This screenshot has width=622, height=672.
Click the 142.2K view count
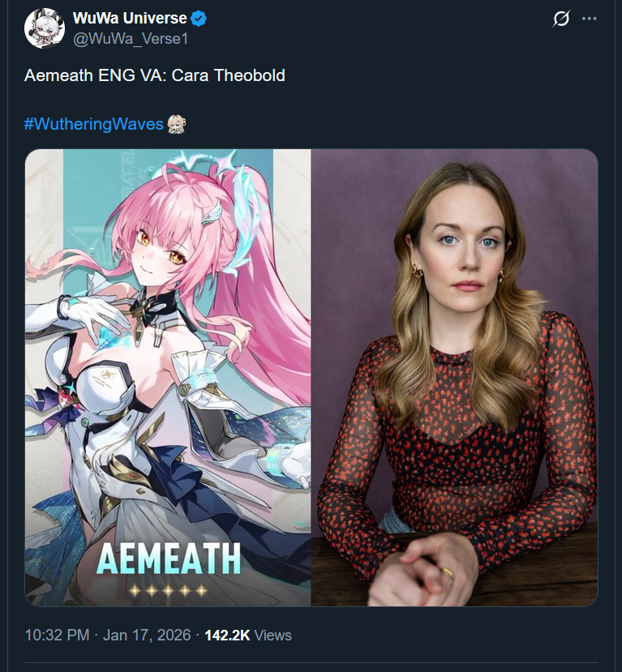[x=227, y=636]
